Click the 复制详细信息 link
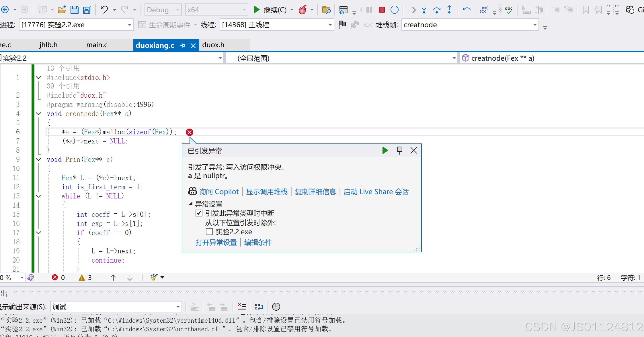The image size is (644, 337). pyautogui.click(x=315, y=192)
